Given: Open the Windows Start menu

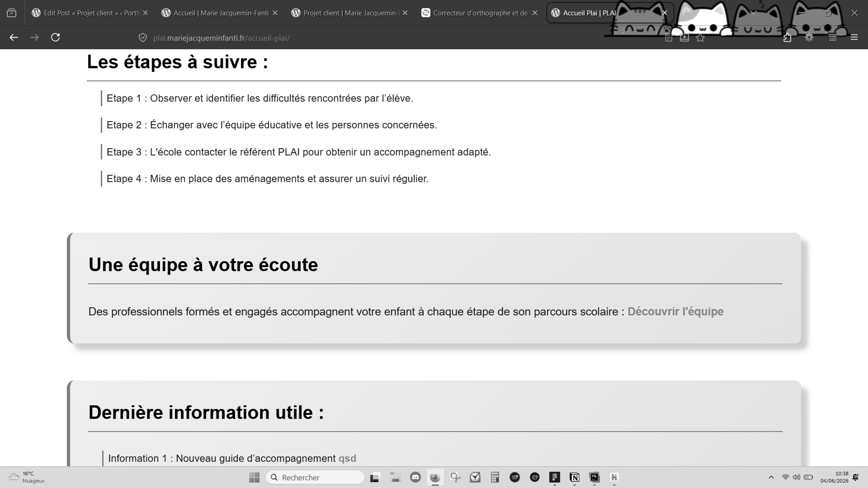Looking at the screenshot, I should pos(255,477).
